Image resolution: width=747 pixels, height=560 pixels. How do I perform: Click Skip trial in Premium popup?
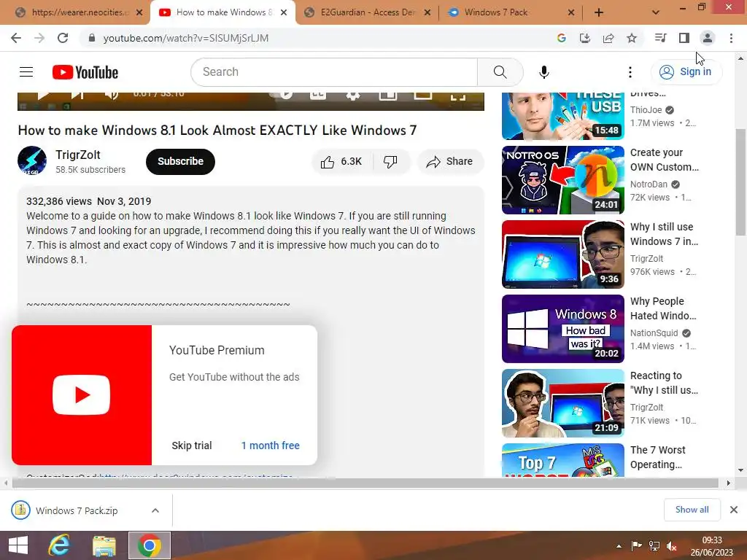192,446
